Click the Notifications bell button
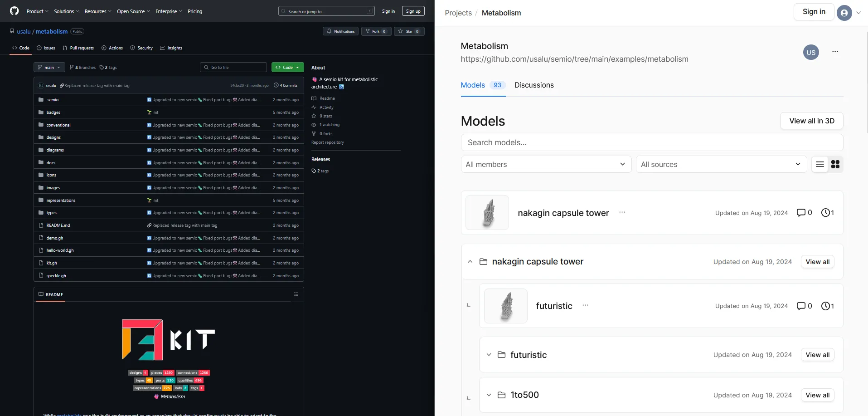This screenshot has width=868, height=416. [340, 31]
